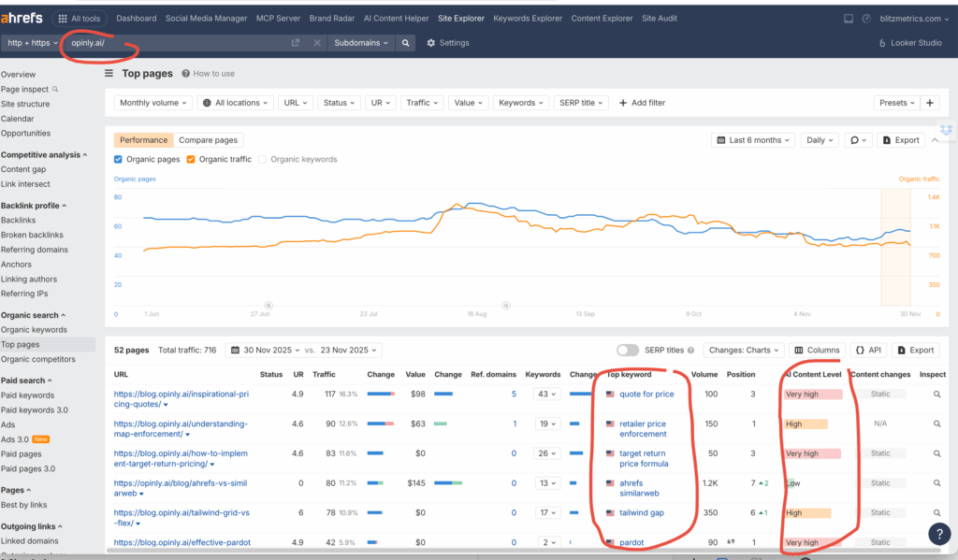958x560 pixels.
Task: Click the blue help question mark bubble
Action: point(939,534)
